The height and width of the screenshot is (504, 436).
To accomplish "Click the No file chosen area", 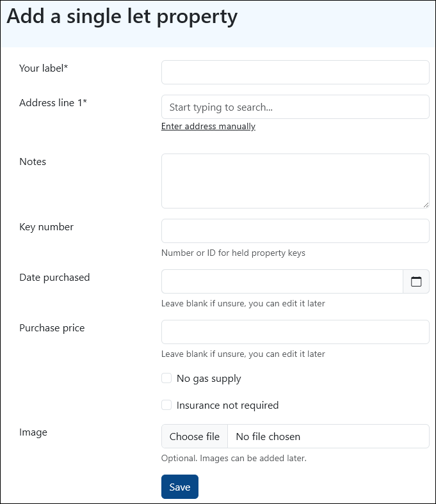I will point(328,436).
